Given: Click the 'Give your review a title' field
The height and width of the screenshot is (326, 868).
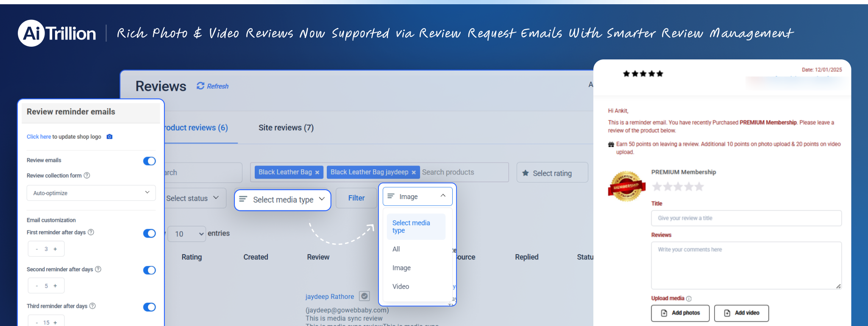Looking at the screenshot, I should click(x=746, y=218).
